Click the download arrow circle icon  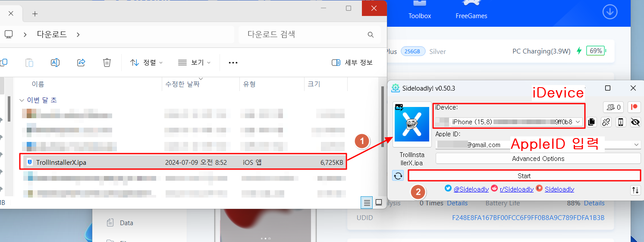click(609, 12)
